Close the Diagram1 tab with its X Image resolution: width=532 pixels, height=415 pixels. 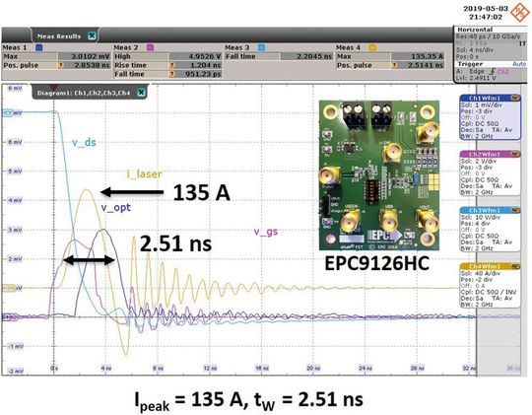coord(142,93)
